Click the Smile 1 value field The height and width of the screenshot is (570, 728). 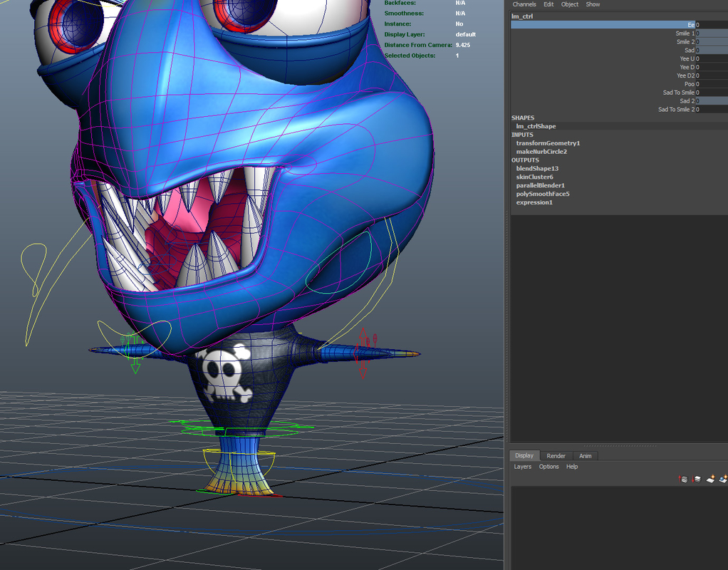pyautogui.click(x=711, y=33)
